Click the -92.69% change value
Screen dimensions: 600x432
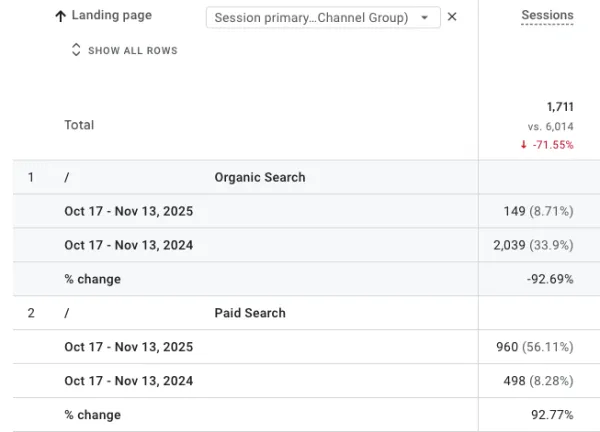(x=550, y=279)
